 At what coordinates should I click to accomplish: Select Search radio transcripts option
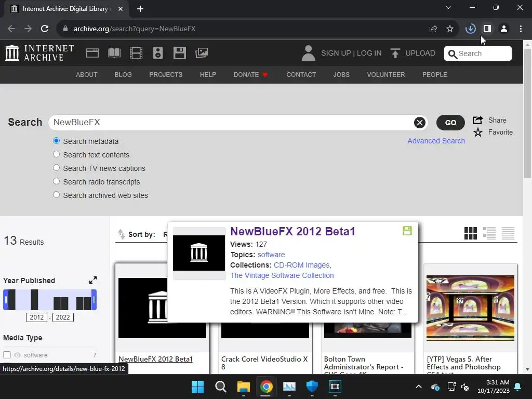coord(56,181)
